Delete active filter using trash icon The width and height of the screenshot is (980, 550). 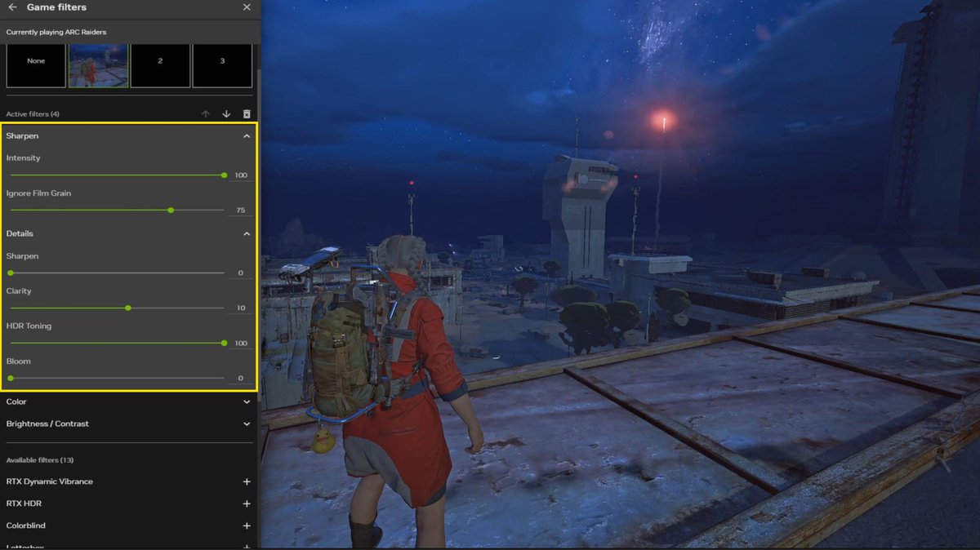(x=247, y=114)
